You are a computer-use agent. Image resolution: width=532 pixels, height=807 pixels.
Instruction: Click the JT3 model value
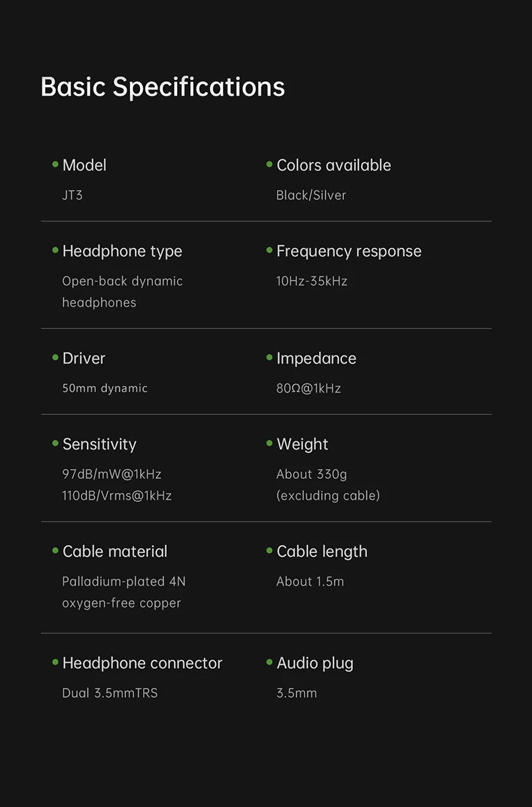pyautogui.click(x=72, y=195)
